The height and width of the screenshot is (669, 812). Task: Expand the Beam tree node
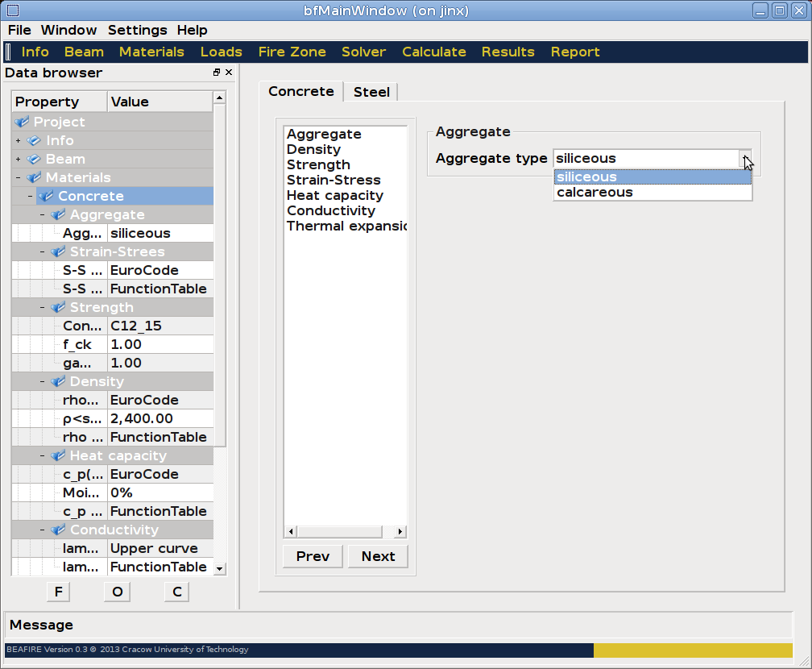pos(18,160)
